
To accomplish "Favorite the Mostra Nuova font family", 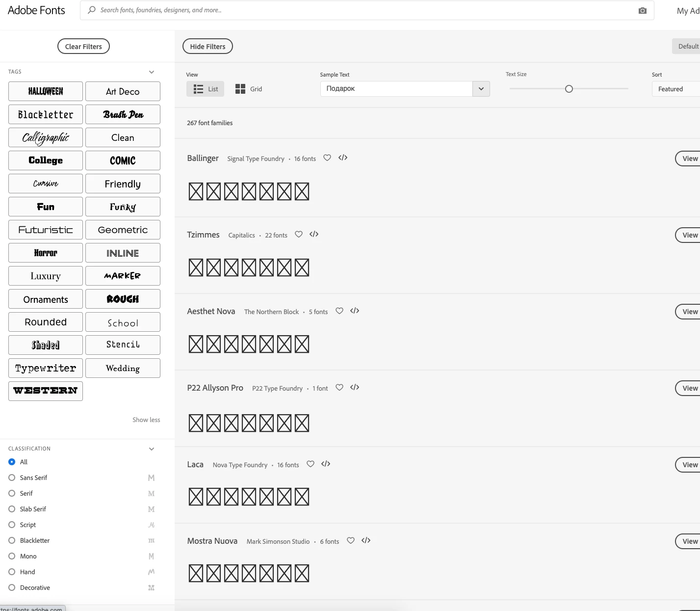I will (x=351, y=540).
